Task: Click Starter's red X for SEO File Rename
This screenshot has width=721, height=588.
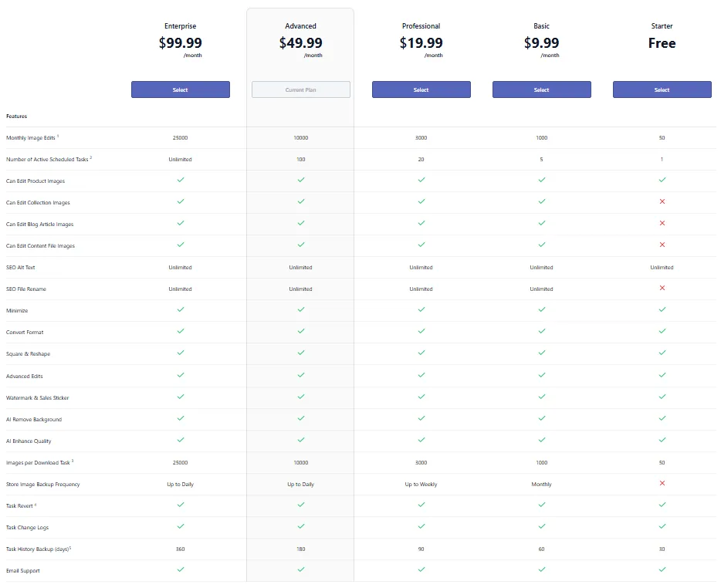Action: (662, 288)
